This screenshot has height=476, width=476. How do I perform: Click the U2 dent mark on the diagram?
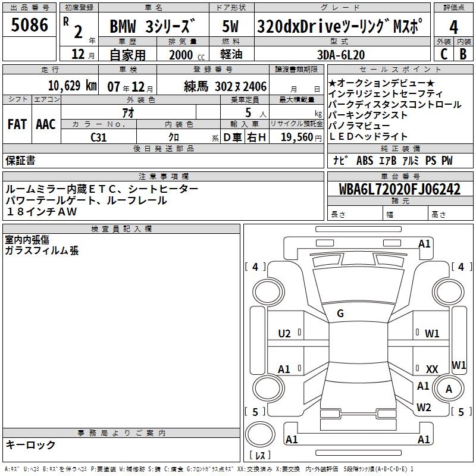[x=284, y=334]
